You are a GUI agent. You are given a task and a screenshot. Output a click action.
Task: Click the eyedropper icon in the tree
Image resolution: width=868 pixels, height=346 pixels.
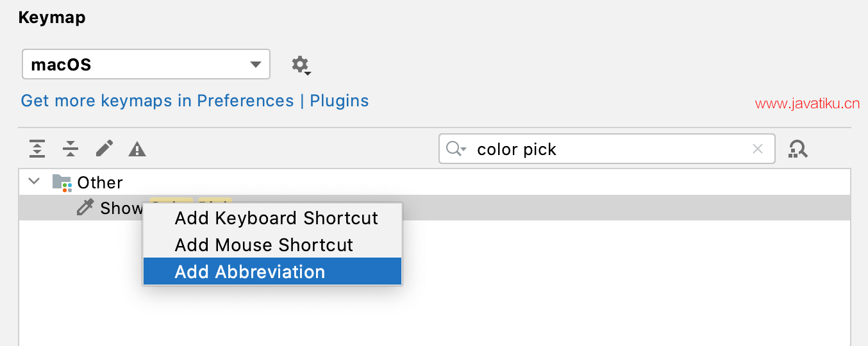coord(85,208)
